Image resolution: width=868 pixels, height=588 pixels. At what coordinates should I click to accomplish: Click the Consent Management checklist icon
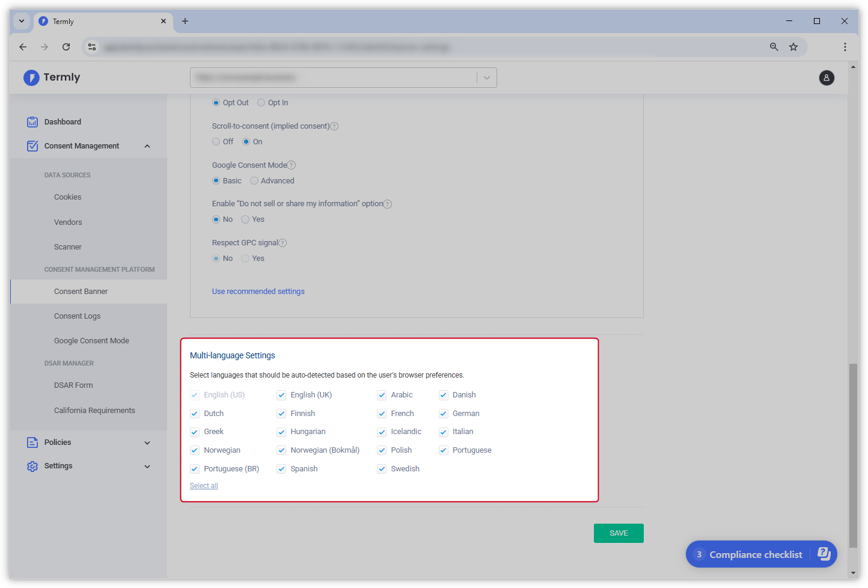click(32, 145)
